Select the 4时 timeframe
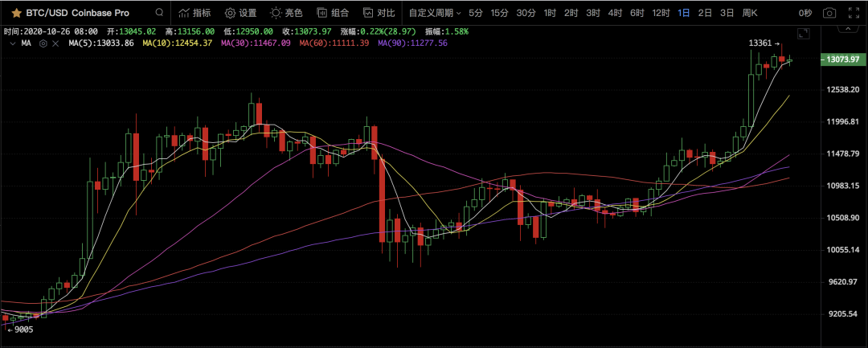The image size is (868, 348). pos(615,12)
